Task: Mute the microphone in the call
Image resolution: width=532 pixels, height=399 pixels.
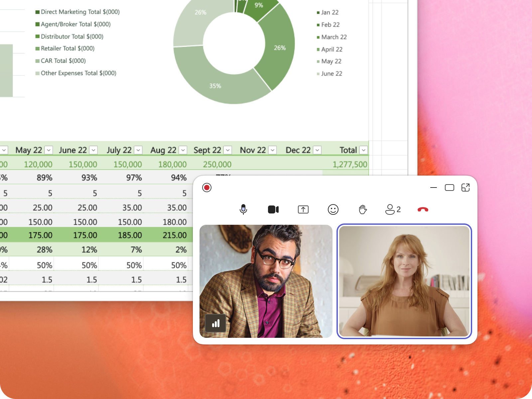Action: pyautogui.click(x=243, y=209)
